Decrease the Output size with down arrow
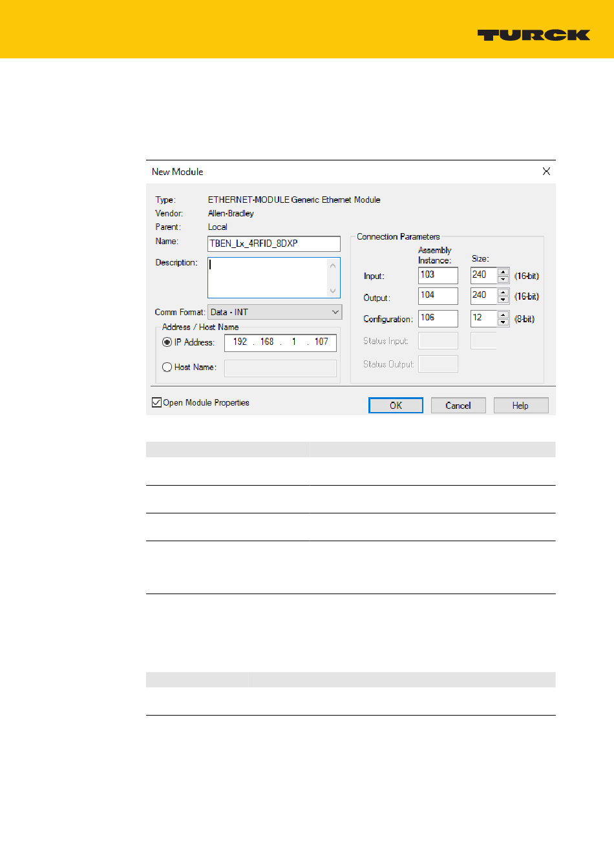 [503, 300]
